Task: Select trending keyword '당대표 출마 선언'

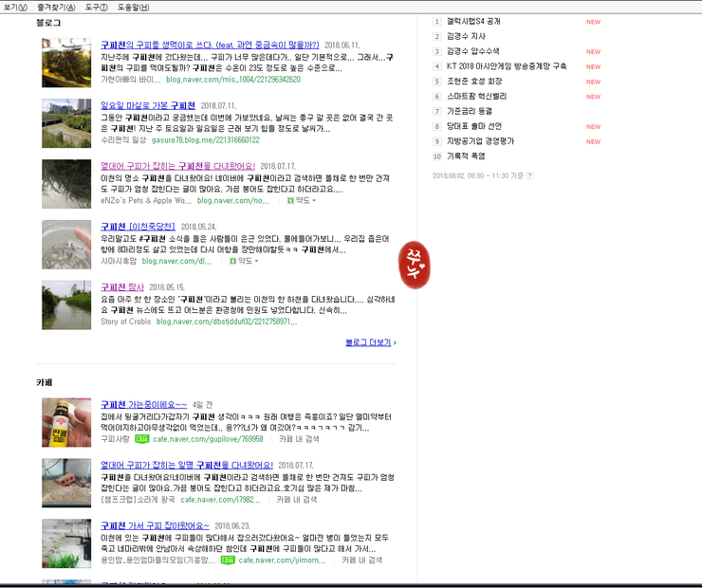Action: tap(474, 126)
